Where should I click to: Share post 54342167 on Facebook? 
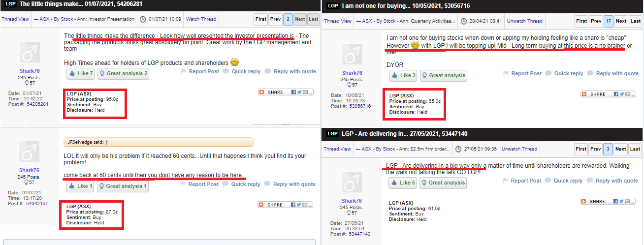[293, 205]
